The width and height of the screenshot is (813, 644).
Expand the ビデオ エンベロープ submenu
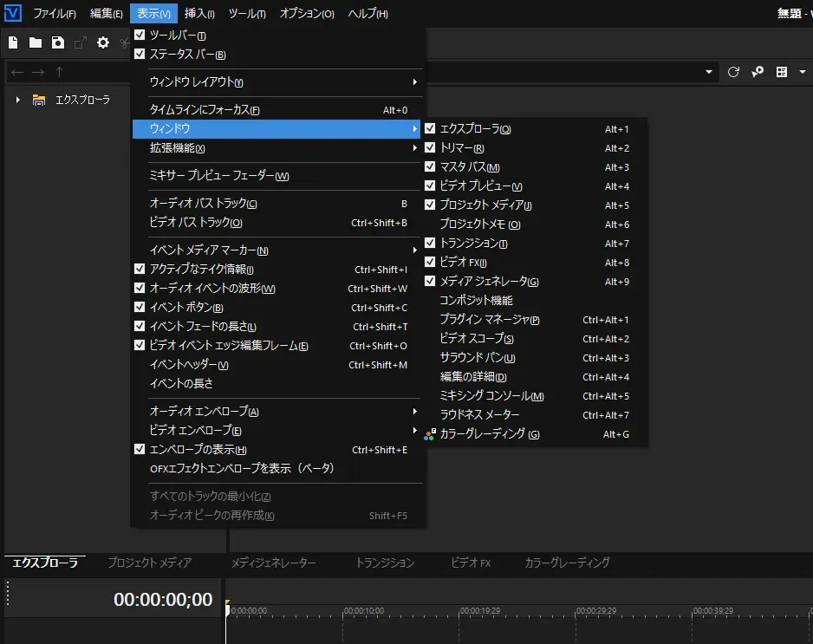pyautogui.click(x=277, y=431)
